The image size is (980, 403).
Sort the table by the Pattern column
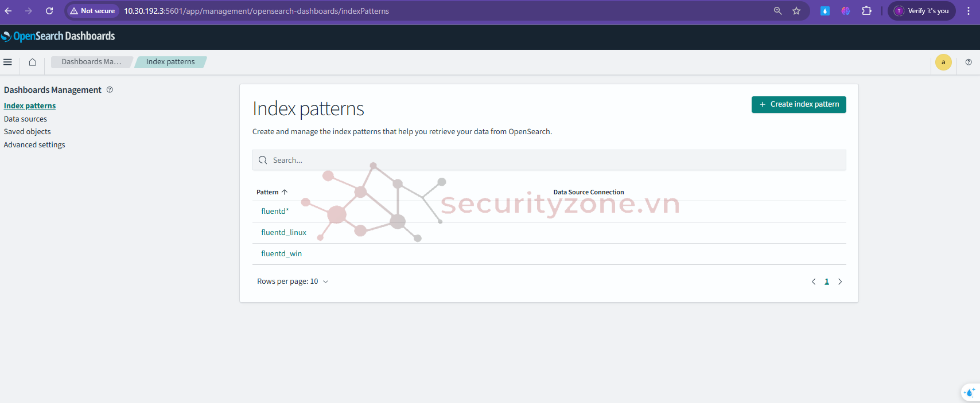pos(272,192)
